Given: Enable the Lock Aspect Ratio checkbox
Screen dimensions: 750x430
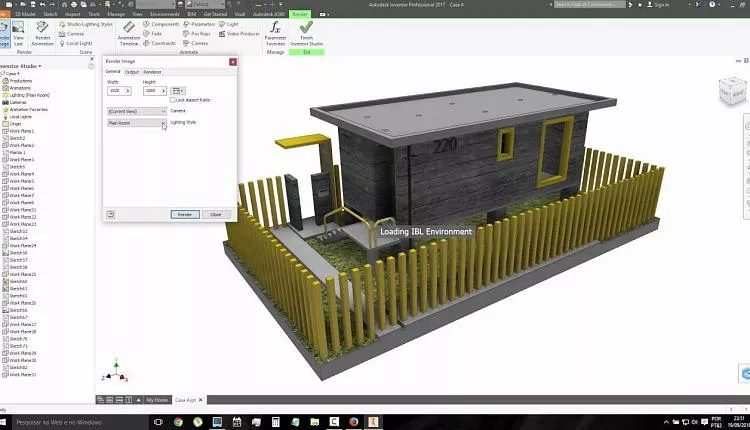Looking at the screenshot, I should point(175,100).
